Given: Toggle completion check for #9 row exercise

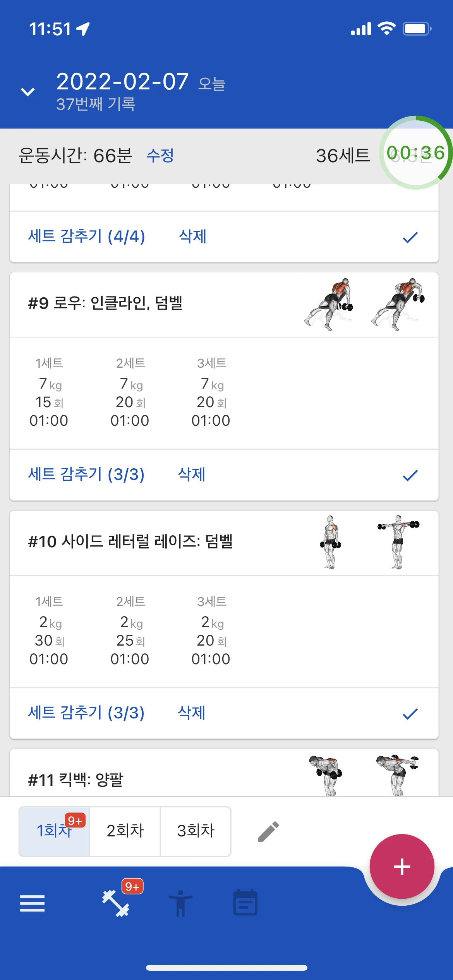Looking at the screenshot, I should pyautogui.click(x=410, y=475).
